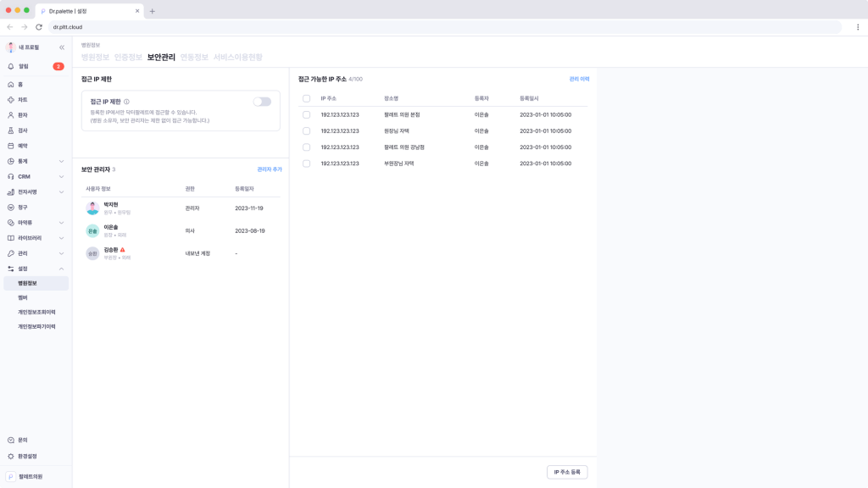Switch to the 인증정보 tab
Viewport: 868px width, 488px height.
[128, 58]
